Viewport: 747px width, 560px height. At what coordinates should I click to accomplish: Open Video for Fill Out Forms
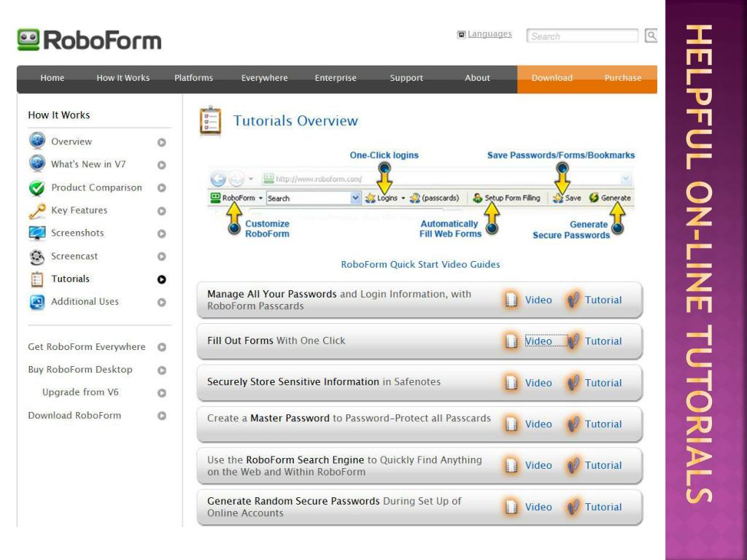538,341
